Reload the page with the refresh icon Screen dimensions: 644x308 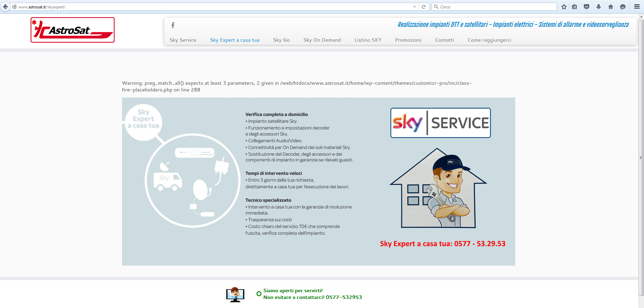(424, 7)
